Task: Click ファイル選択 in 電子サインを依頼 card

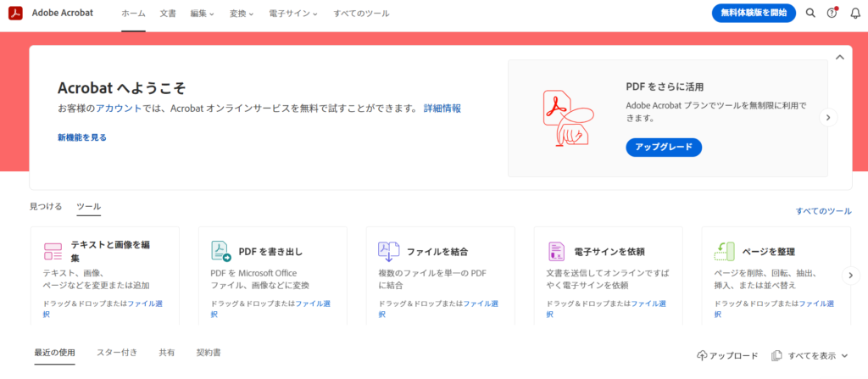Action: coord(648,304)
